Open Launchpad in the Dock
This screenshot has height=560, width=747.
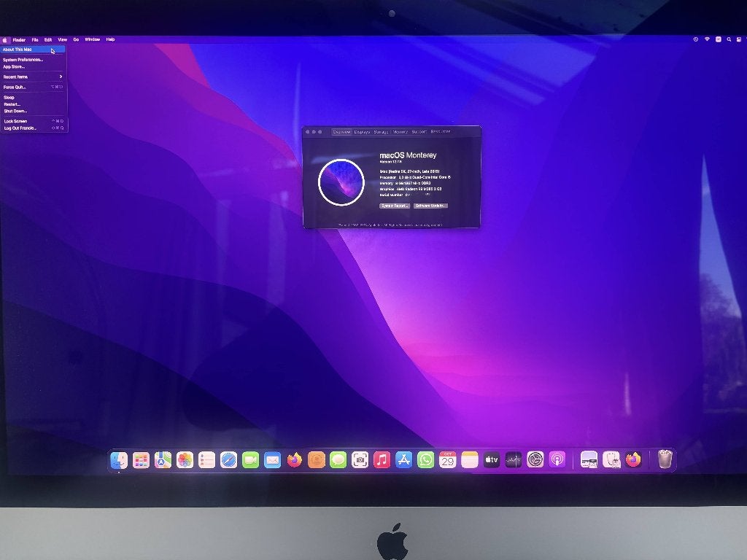(x=141, y=460)
